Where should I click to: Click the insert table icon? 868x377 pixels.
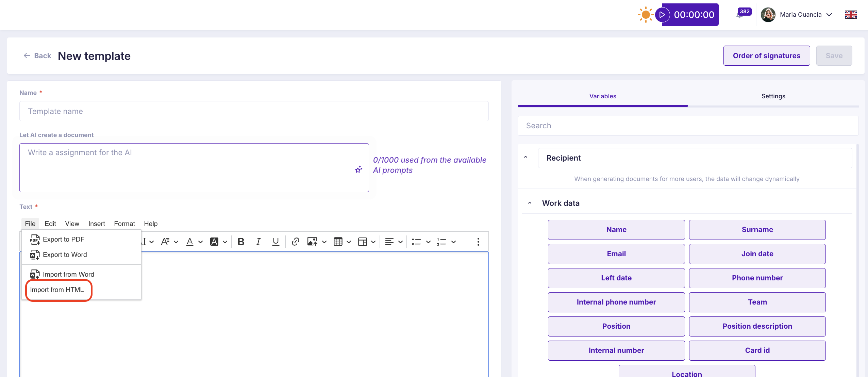[338, 242]
